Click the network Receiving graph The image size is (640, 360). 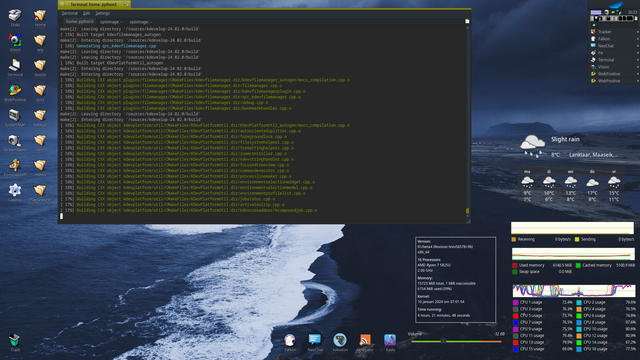[572, 228]
